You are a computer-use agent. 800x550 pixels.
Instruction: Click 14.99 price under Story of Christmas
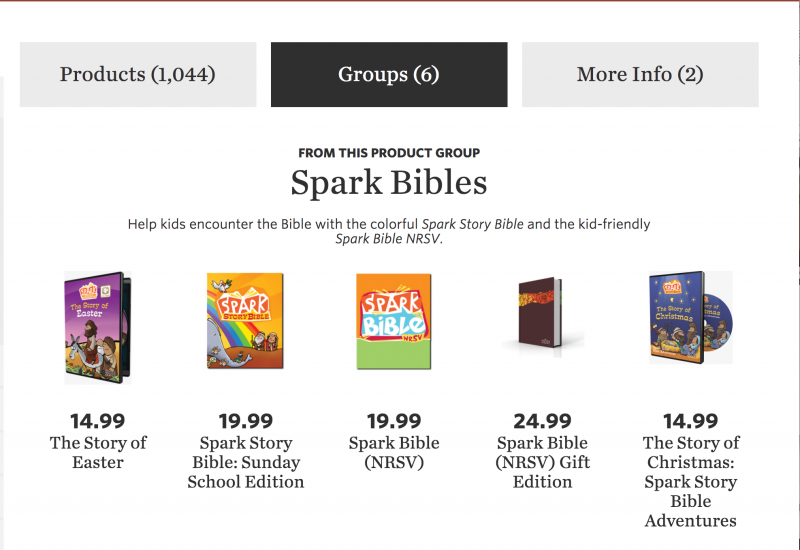pyautogui.click(x=691, y=421)
